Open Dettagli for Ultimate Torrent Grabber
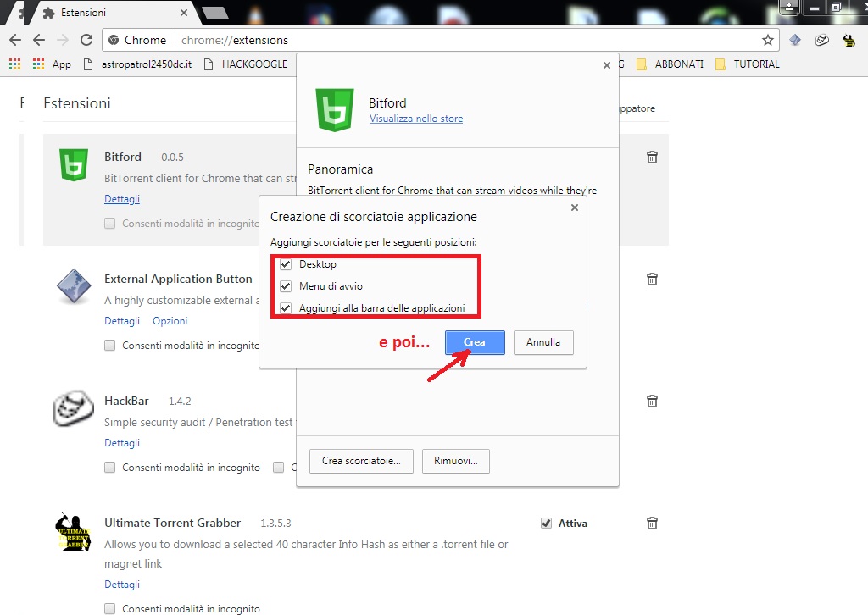 pyautogui.click(x=122, y=585)
